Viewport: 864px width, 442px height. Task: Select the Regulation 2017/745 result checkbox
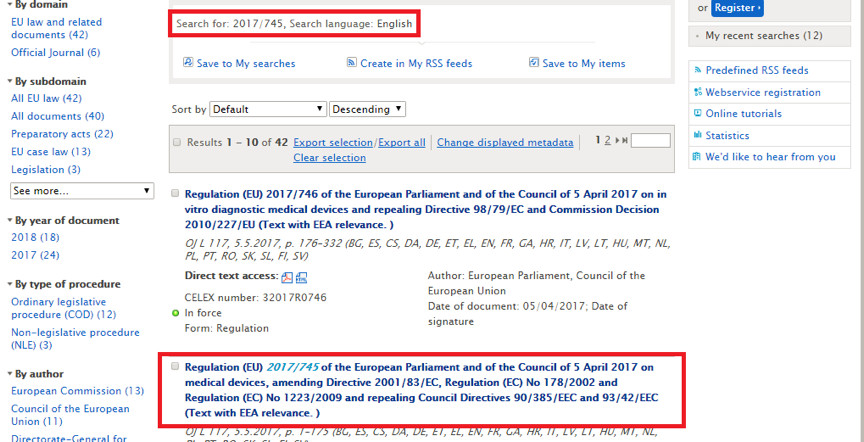[176, 367]
